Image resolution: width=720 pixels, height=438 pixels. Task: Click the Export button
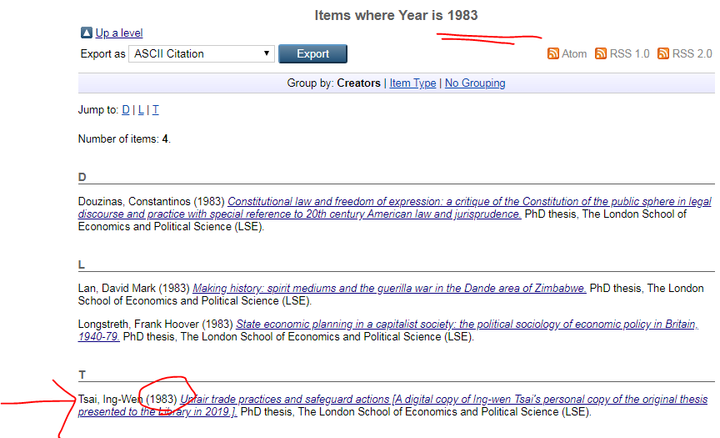313,54
